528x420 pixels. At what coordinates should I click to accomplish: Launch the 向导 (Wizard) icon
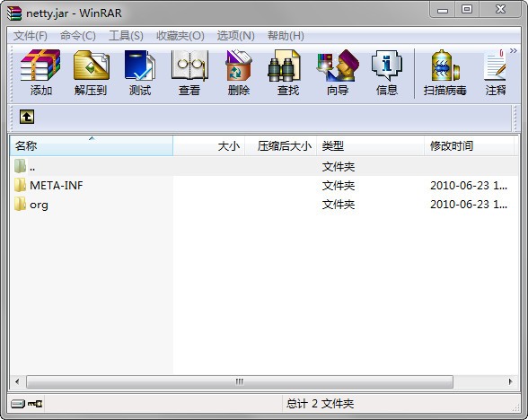[337, 72]
